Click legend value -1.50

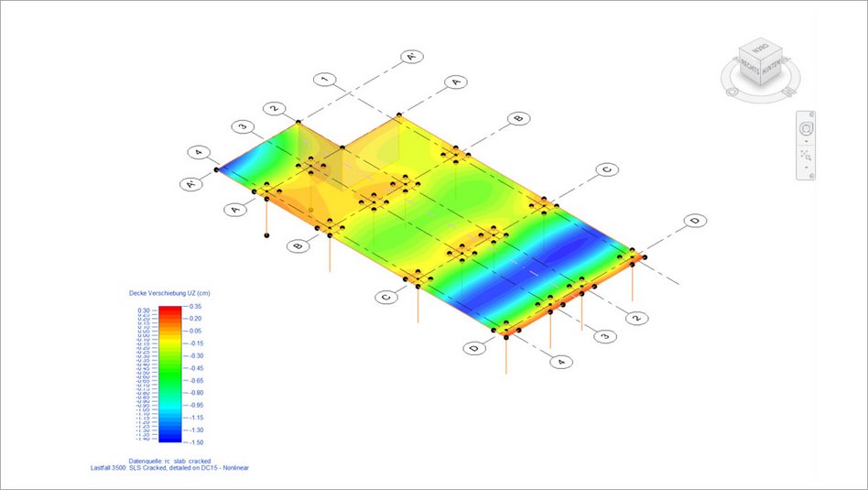coord(196,442)
